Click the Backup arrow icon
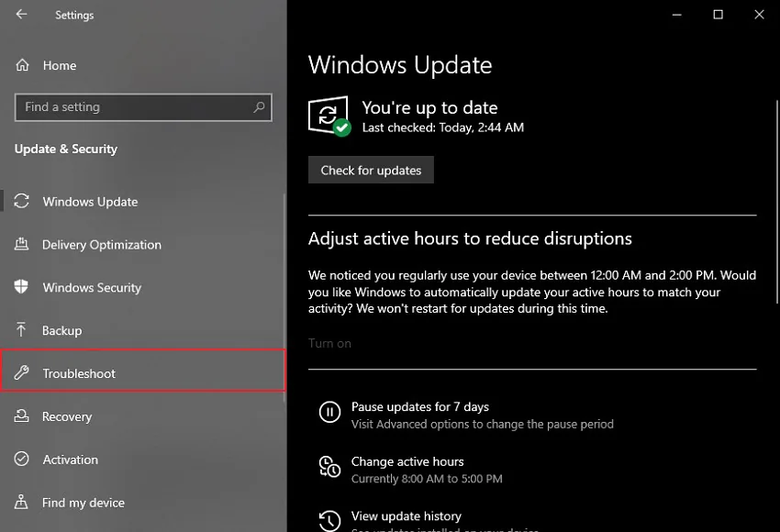The height and width of the screenshot is (532, 780). pos(21,329)
